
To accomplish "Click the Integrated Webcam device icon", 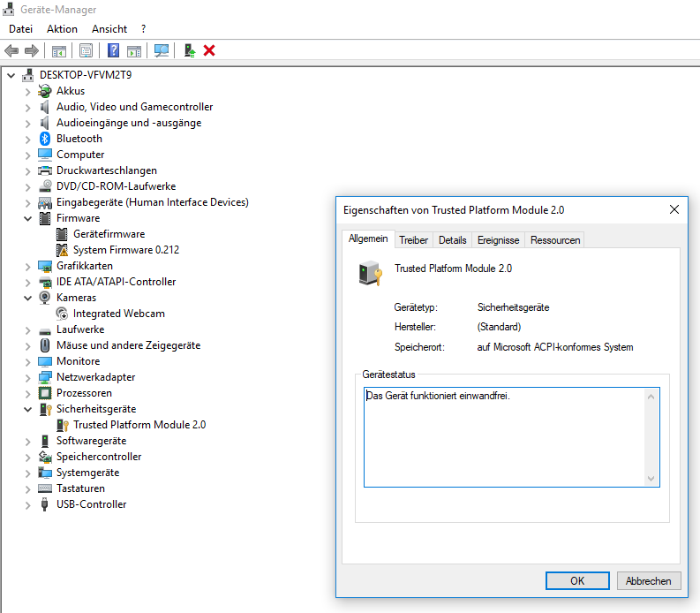I will click(x=62, y=314).
